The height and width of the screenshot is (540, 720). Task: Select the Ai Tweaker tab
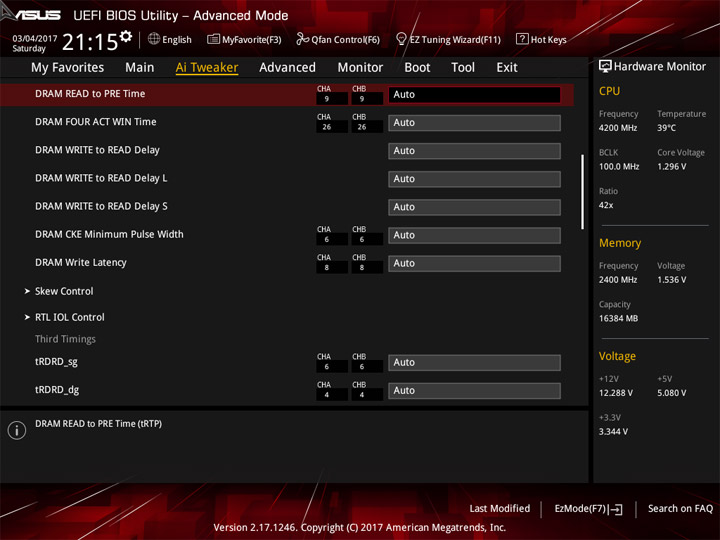pos(207,68)
